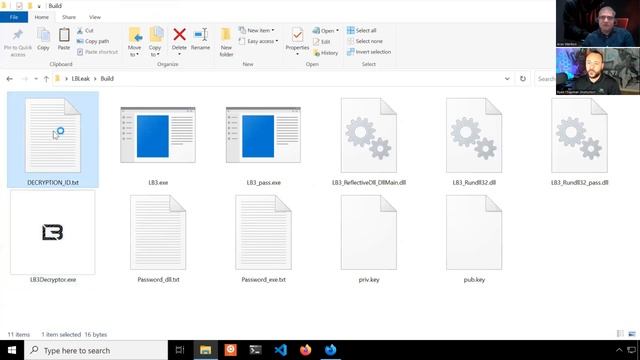This screenshot has width=640, height=360.
Task: Show hidden system tray icons
Action: [619, 350]
